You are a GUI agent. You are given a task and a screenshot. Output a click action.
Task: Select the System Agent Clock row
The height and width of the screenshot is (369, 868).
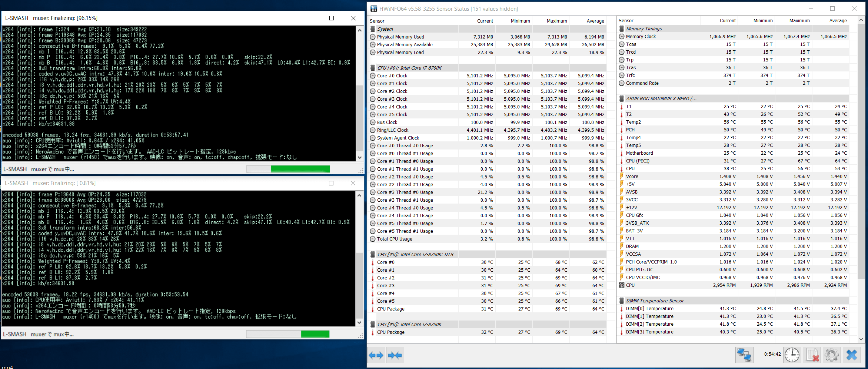coord(488,138)
